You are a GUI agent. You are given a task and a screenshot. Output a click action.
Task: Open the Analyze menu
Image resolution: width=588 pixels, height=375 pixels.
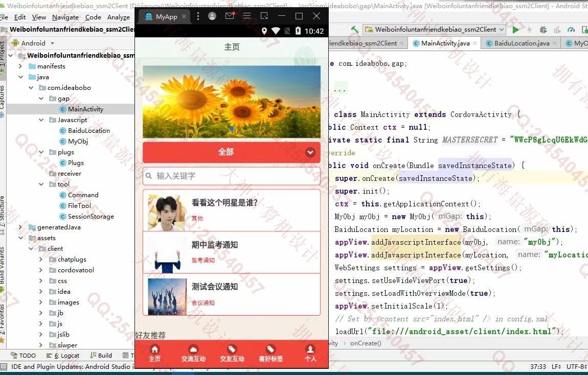click(x=119, y=17)
